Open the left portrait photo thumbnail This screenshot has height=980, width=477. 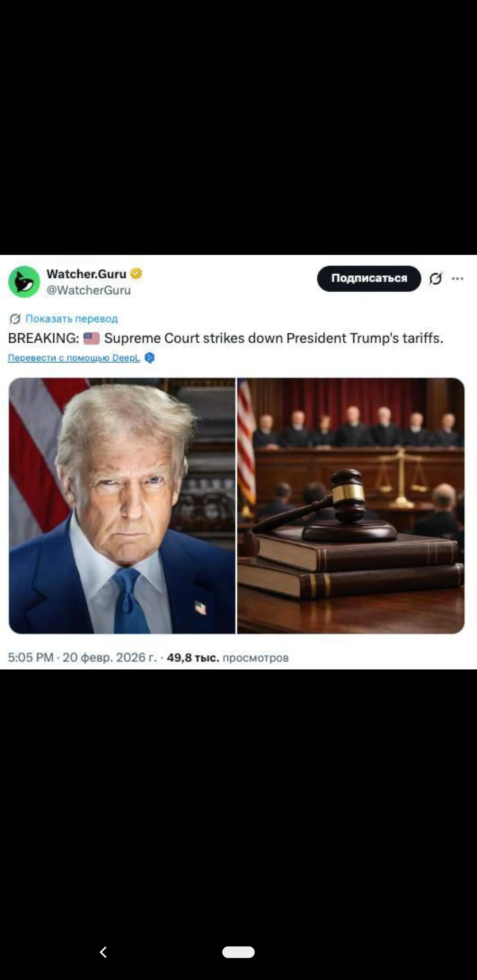(x=122, y=506)
